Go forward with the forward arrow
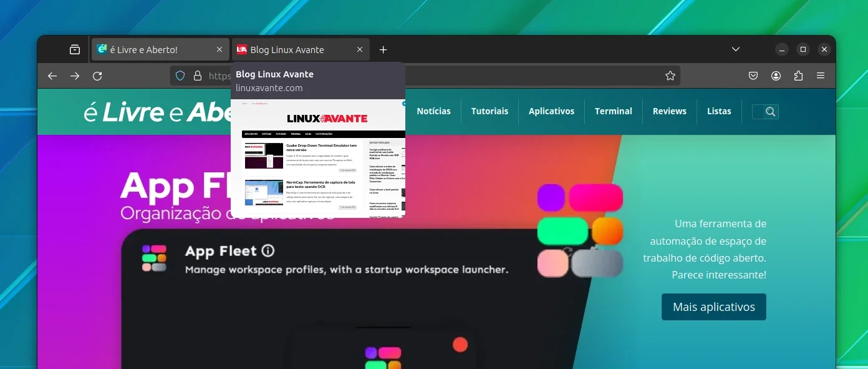 pos(75,76)
